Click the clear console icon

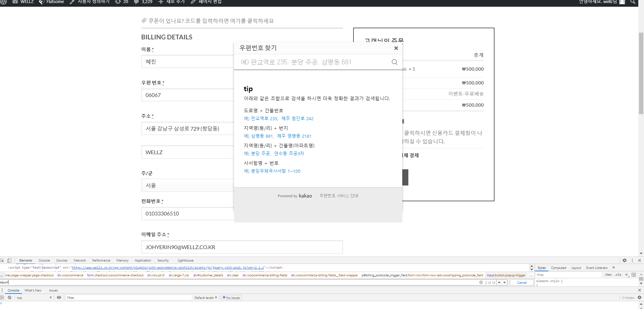pos(10,298)
